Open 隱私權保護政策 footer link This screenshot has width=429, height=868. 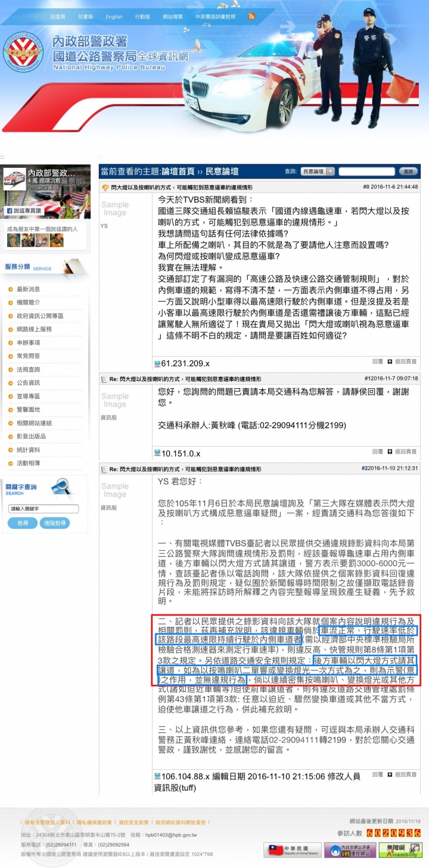point(95,822)
